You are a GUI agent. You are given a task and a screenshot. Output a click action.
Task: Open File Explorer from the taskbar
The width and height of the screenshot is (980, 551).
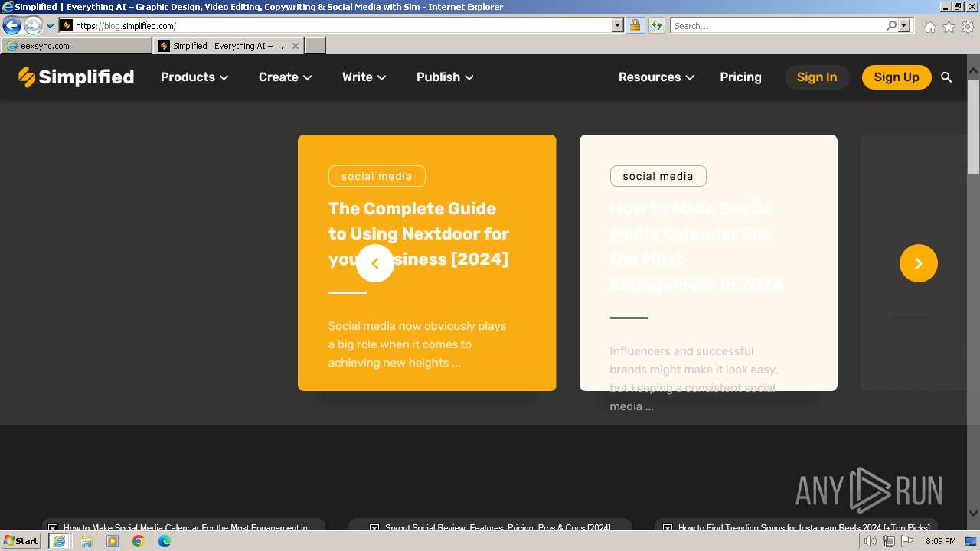click(87, 541)
